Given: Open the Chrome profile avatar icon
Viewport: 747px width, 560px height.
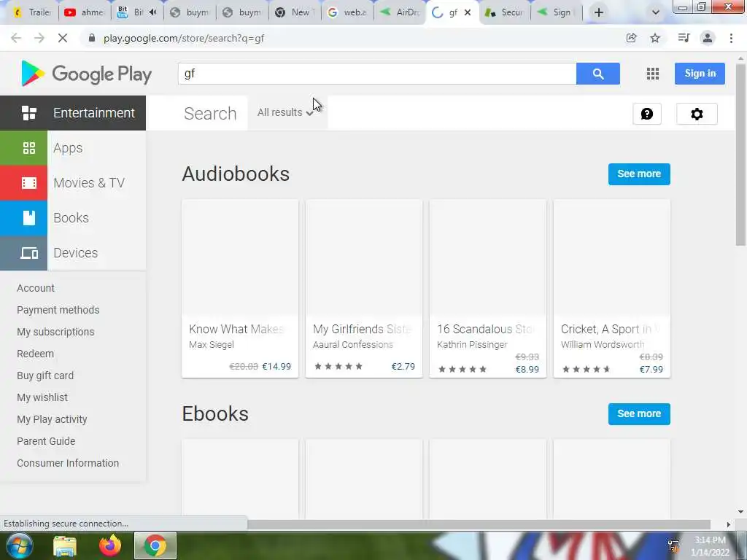Looking at the screenshot, I should (x=708, y=38).
